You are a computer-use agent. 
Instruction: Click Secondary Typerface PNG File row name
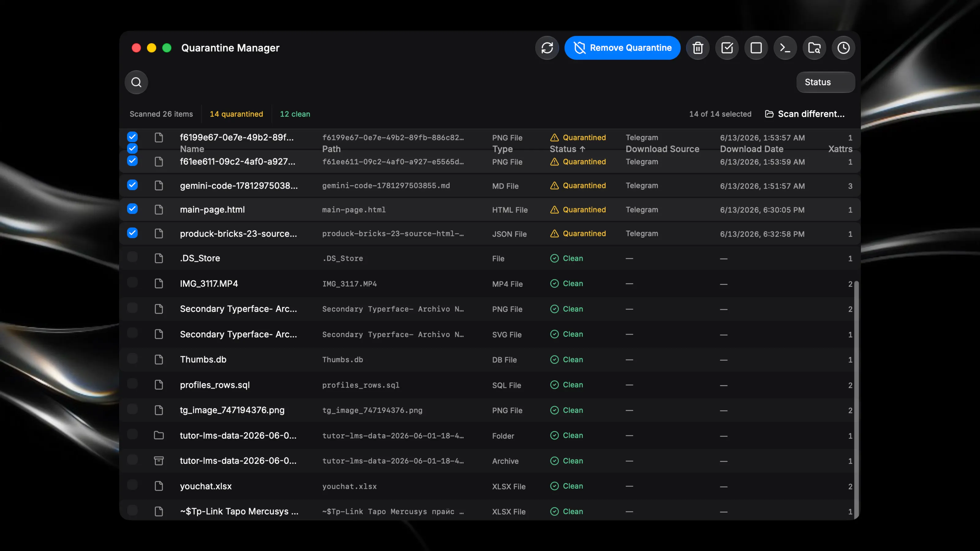(x=239, y=309)
